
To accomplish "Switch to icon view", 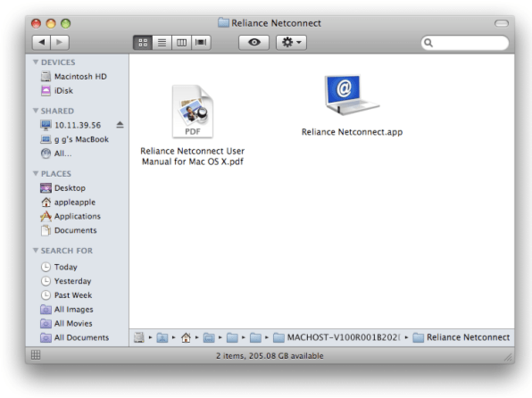I will 143,43.
